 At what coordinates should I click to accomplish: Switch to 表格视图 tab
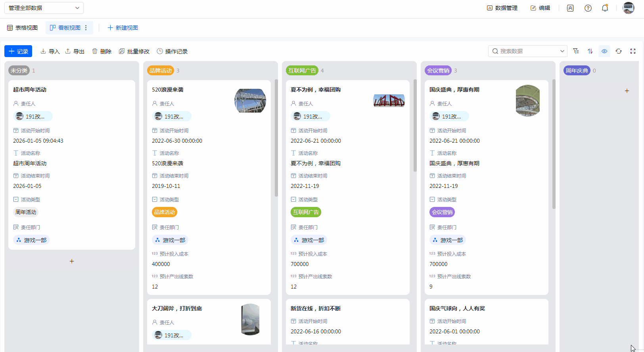click(22, 28)
